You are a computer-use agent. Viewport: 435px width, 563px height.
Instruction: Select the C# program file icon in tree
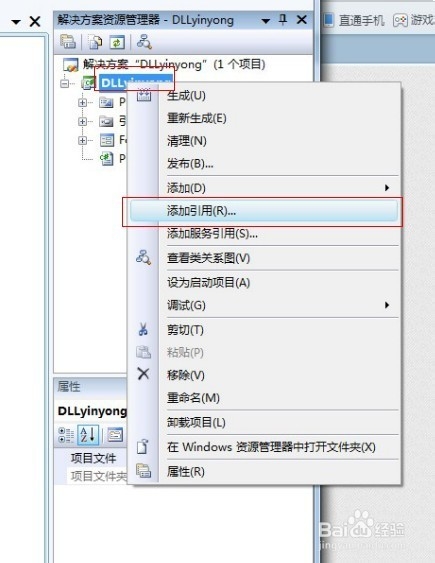coord(107,158)
